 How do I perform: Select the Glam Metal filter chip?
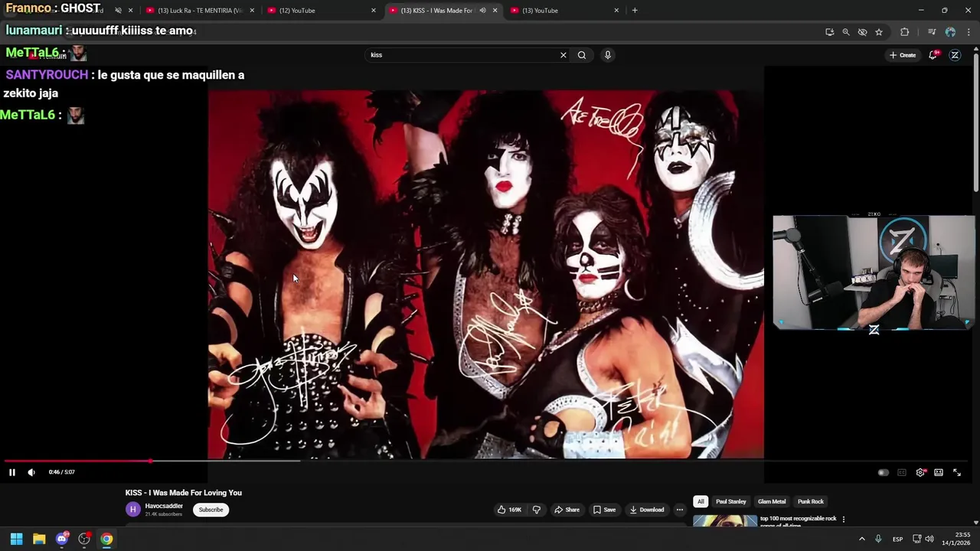[772, 501]
